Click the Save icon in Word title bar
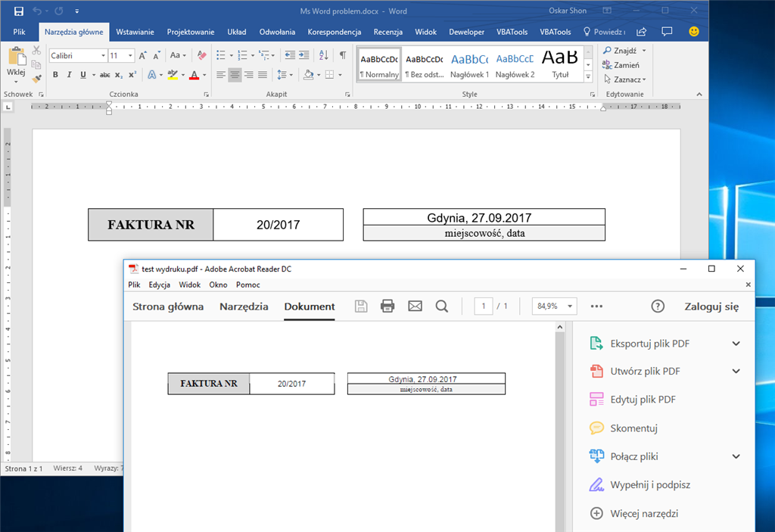Screen dimensions: 775x532 tap(19, 11)
